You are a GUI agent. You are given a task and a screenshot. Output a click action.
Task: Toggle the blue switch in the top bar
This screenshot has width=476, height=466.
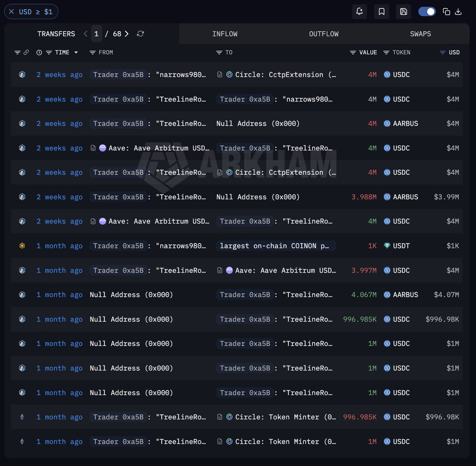click(x=427, y=11)
